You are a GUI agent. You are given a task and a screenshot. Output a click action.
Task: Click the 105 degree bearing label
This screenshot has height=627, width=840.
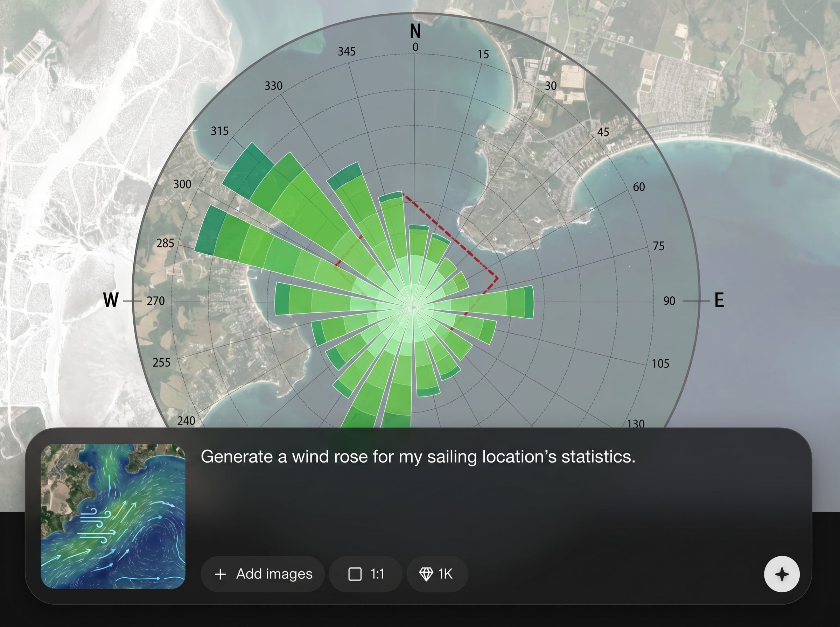[x=660, y=364]
